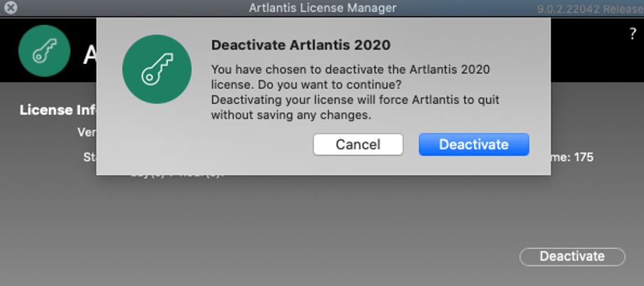This screenshot has height=286, width=644.
Task: Click the blue Deactivate button in the dialog
Action: coord(473,144)
